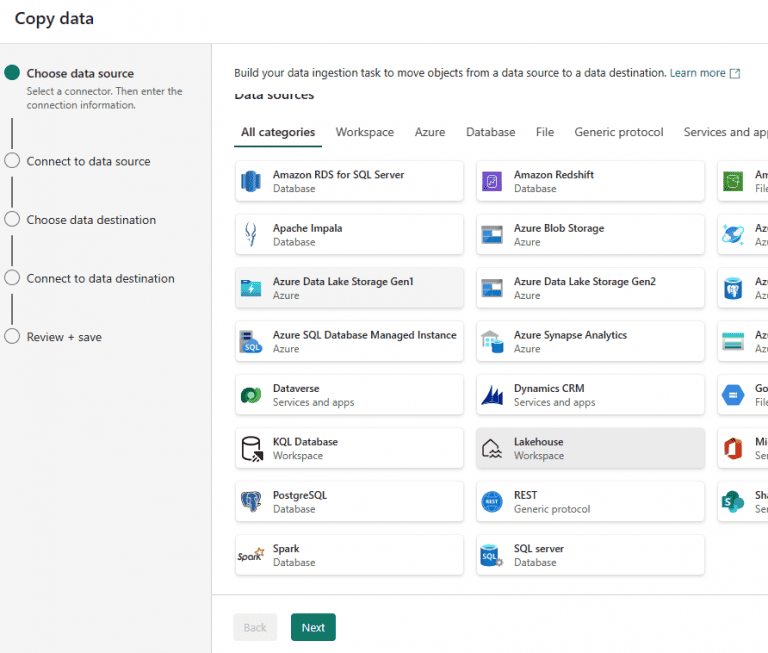Click the Dataverse connector icon

251,395
